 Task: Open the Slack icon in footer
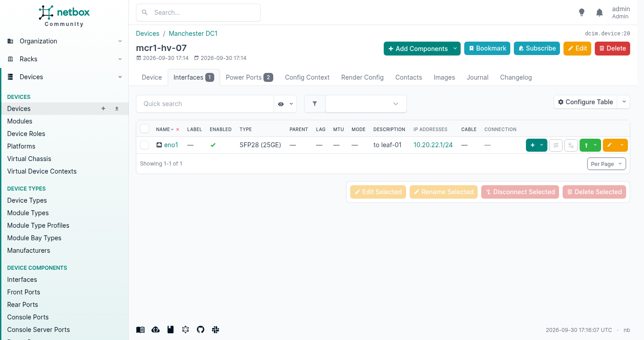coord(216,330)
